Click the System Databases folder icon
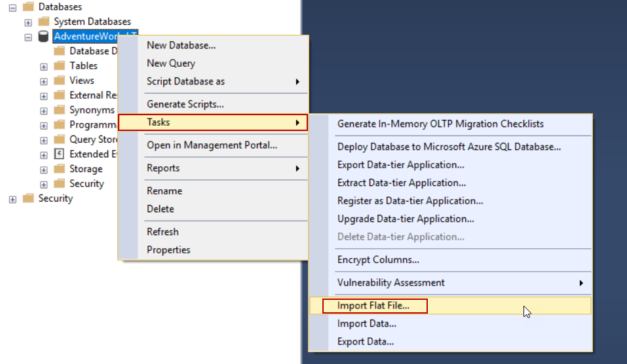This screenshot has width=627, height=364. [43, 22]
